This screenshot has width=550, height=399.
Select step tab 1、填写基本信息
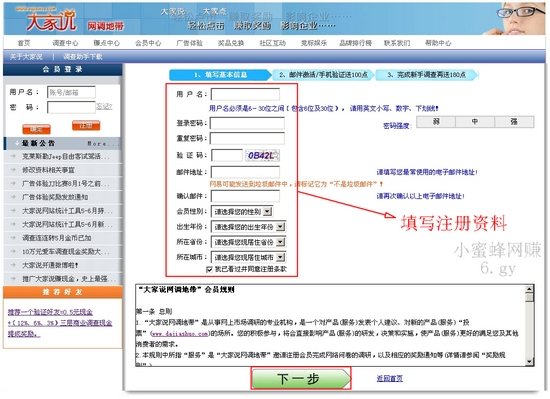coord(221,75)
